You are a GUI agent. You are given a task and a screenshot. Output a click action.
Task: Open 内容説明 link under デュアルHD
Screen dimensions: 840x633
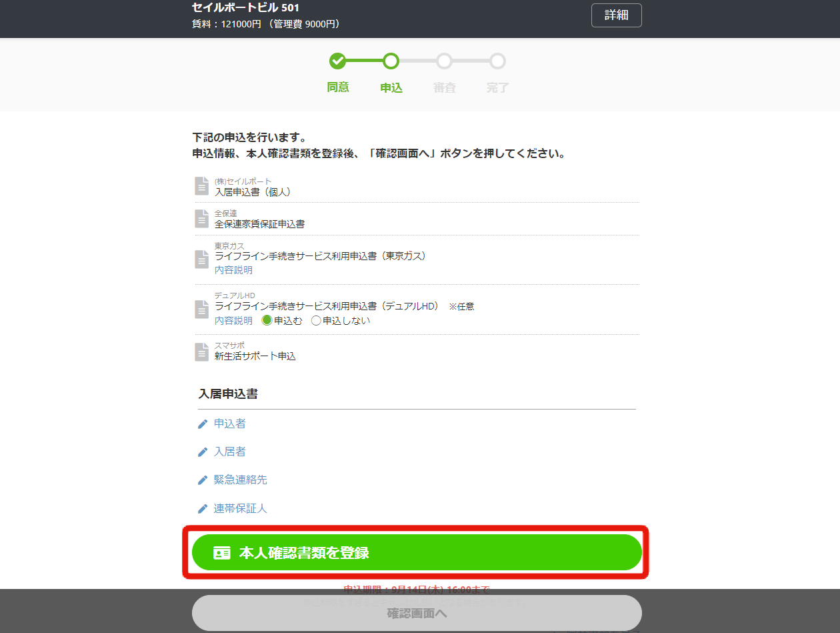click(233, 321)
